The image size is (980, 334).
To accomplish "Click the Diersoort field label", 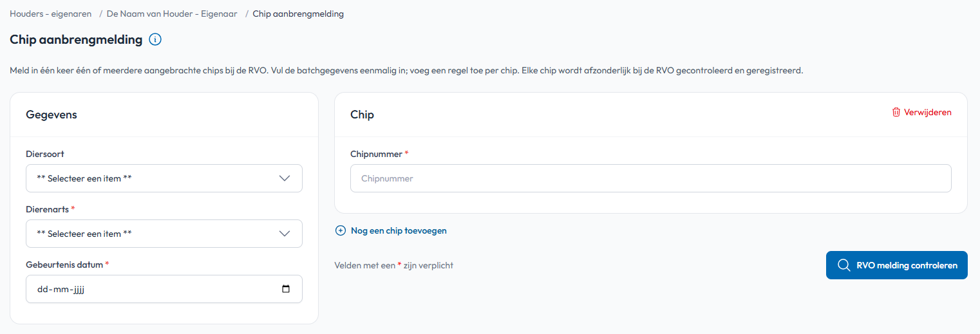I will tap(45, 154).
